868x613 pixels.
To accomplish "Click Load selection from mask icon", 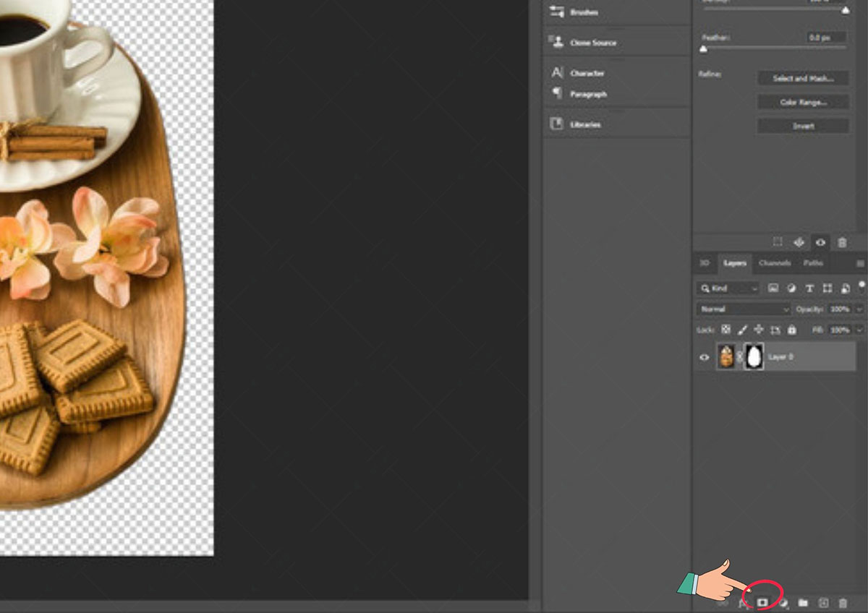I will pyautogui.click(x=778, y=242).
